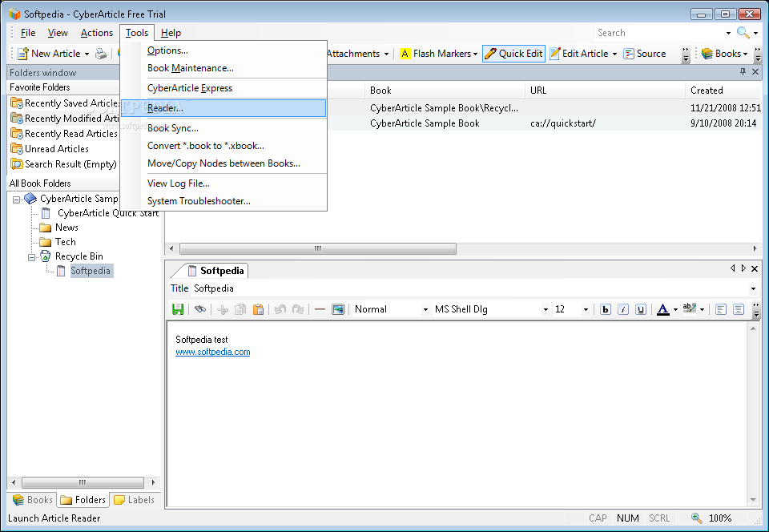
Task: Click Flash Markers highlighter icon
Action: [405, 54]
